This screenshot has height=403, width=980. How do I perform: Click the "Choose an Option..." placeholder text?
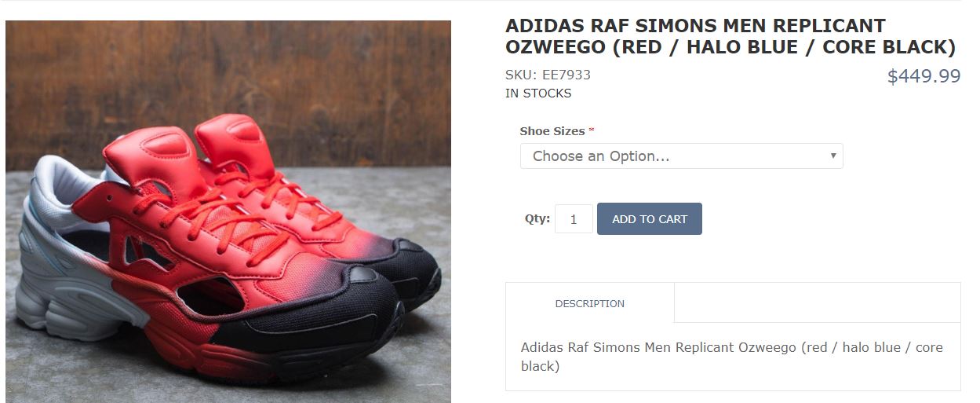tap(601, 156)
